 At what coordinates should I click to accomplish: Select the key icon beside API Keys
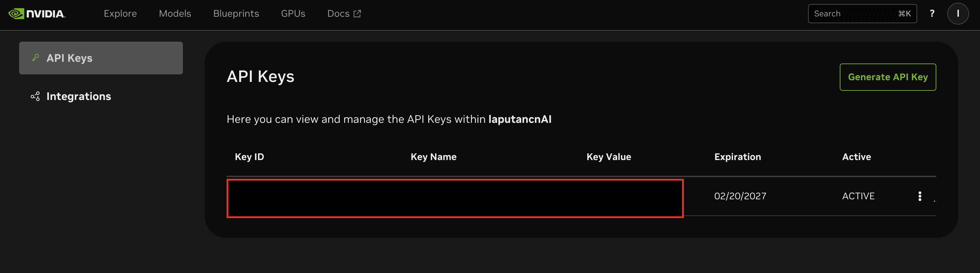coord(35,58)
